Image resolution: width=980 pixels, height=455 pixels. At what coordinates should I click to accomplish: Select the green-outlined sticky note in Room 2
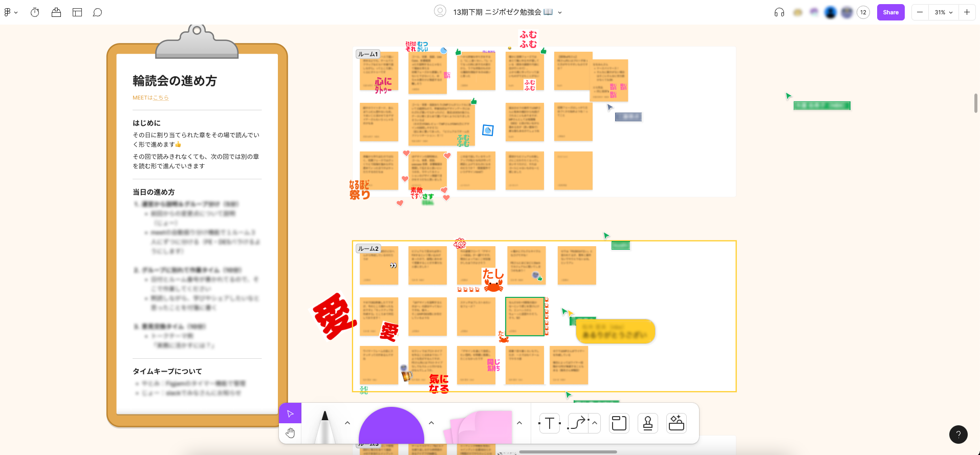point(525,316)
